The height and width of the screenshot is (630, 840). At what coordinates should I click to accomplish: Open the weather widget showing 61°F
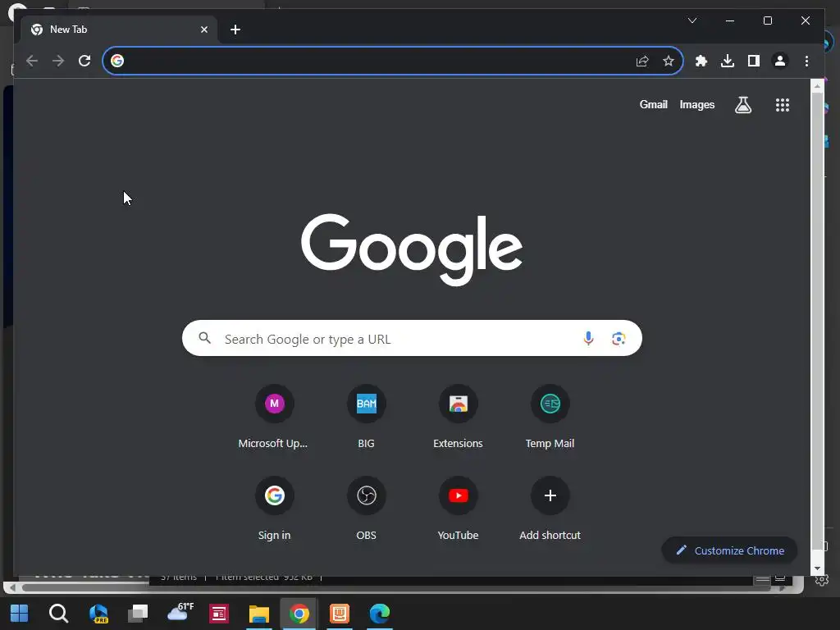(x=180, y=612)
